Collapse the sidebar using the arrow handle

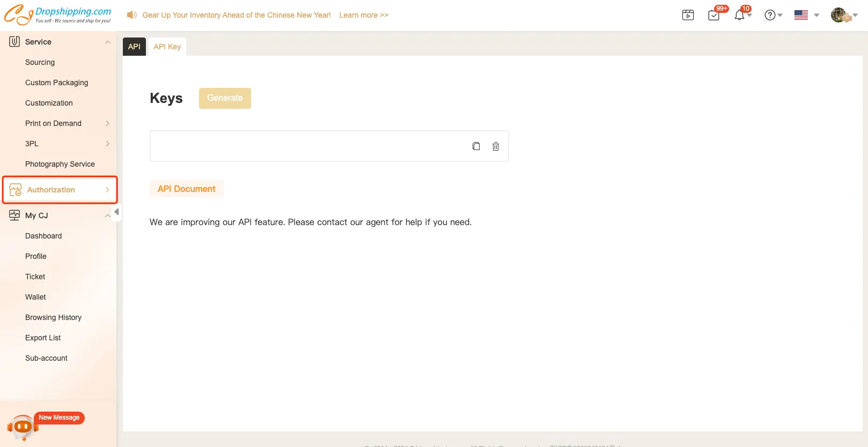click(x=117, y=212)
